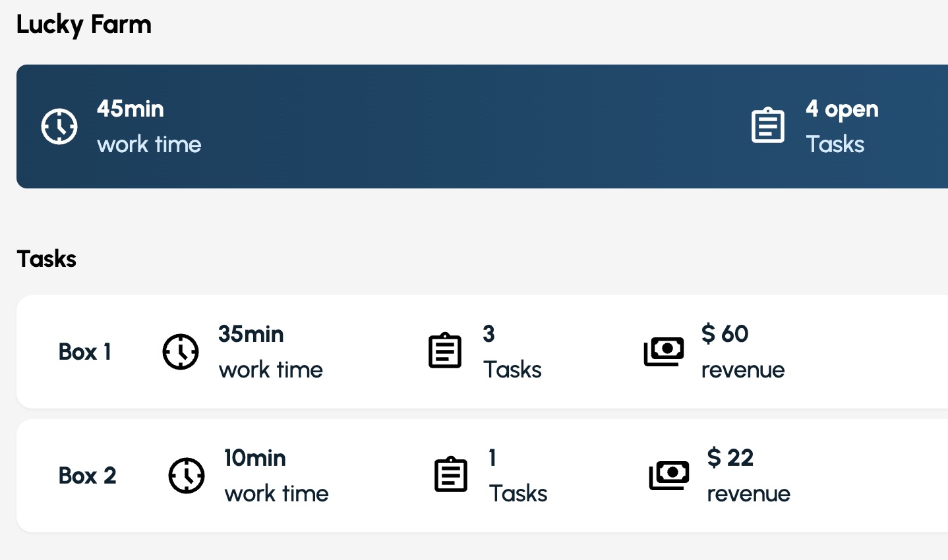
Task: Open the Box 2 label
Action: (x=87, y=476)
